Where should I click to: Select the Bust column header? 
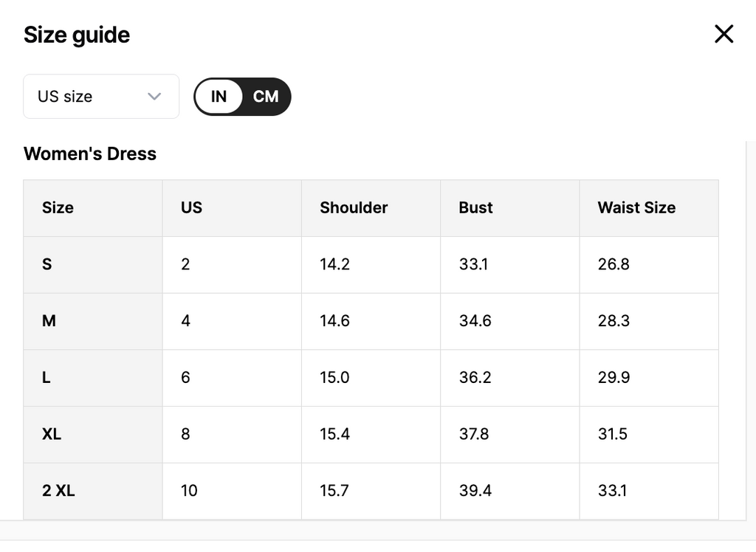point(475,208)
